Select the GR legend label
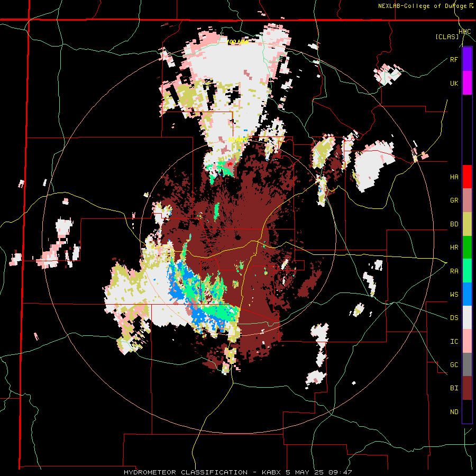This screenshot has height=476, width=476. point(454,200)
